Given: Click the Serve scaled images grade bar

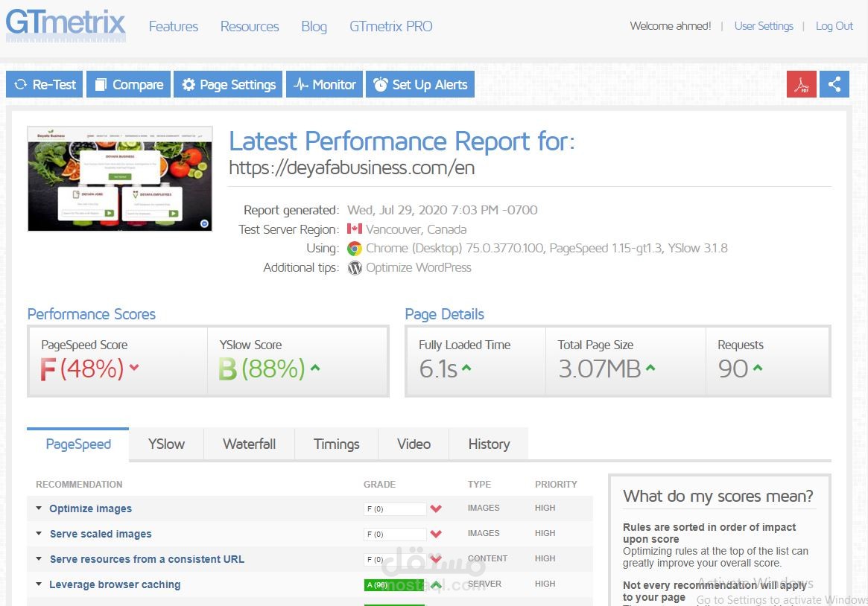Looking at the screenshot, I should [x=395, y=534].
